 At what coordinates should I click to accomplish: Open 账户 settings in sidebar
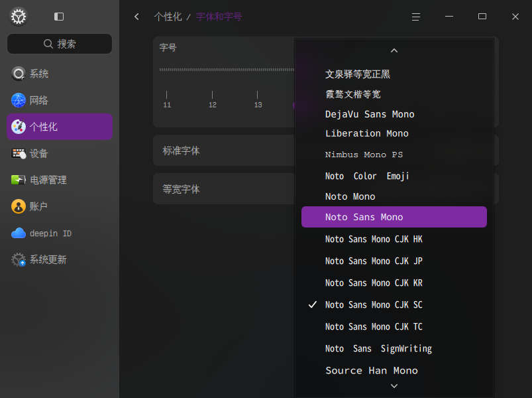point(60,206)
